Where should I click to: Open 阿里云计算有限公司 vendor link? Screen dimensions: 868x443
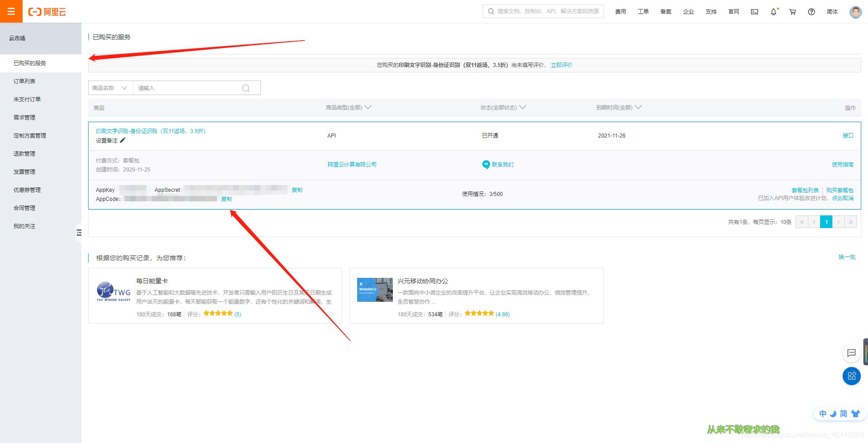click(x=352, y=165)
